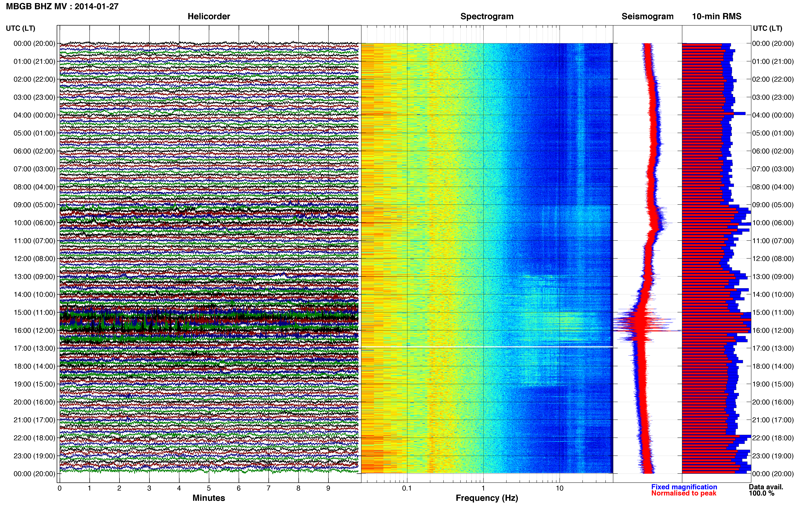This screenshot has width=812, height=508.
Task: Click the '3' tick on the Minutes axis
Action: point(149,488)
